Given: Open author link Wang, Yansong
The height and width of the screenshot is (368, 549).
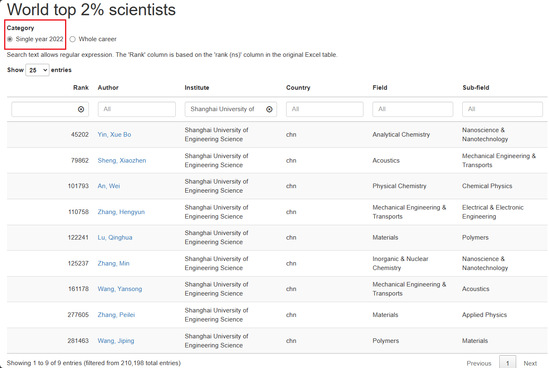Looking at the screenshot, I should click(x=120, y=289).
